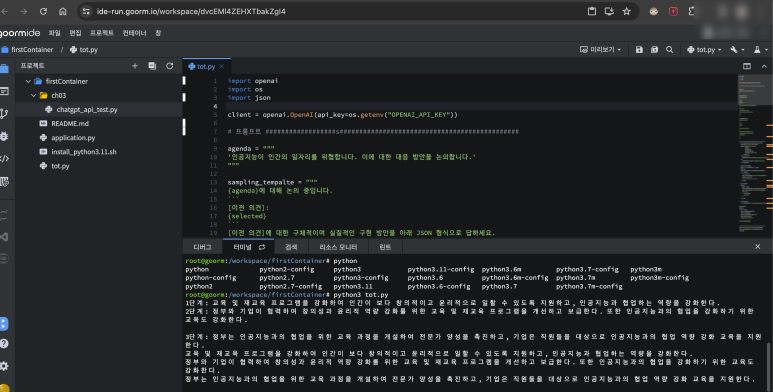Viewport: 773px width, 392px height.
Task: Click line number 13 in the gutter
Action: click(x=213, y=182)
